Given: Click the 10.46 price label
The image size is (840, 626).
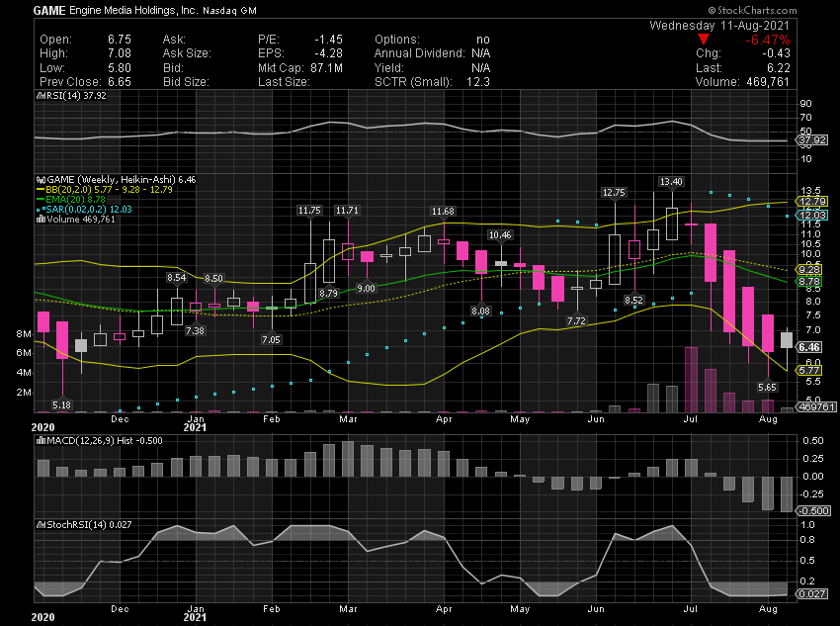Looking at the screenshot, I should 500,234.
